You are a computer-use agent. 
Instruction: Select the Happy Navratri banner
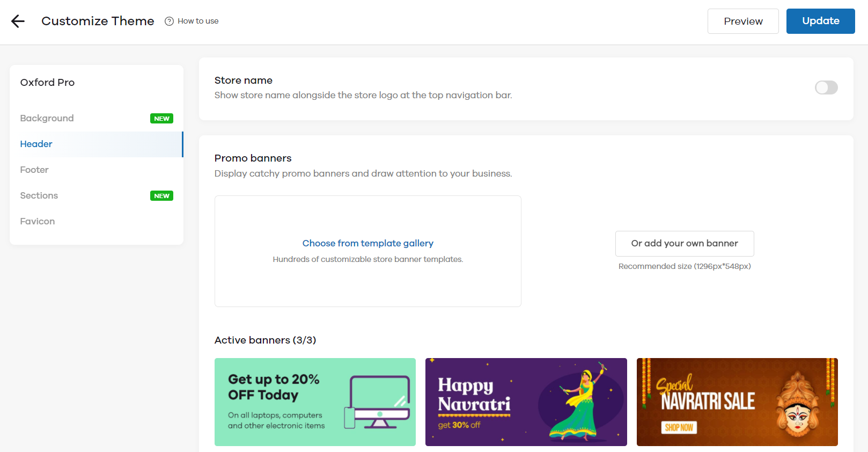526,402
